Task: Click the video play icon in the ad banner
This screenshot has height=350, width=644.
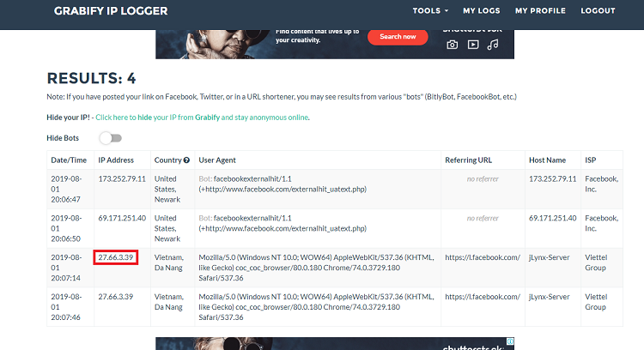Action: pyautogui.click(x=472, y=45)
